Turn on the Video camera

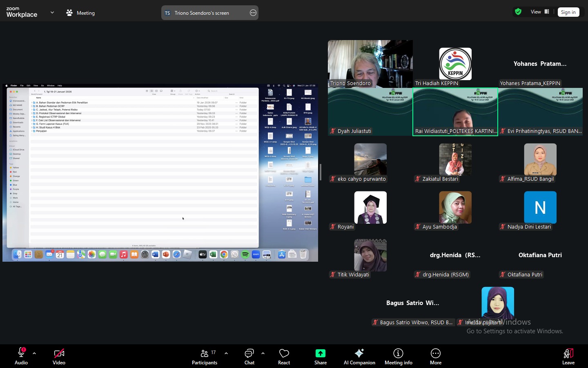(59, 357)
